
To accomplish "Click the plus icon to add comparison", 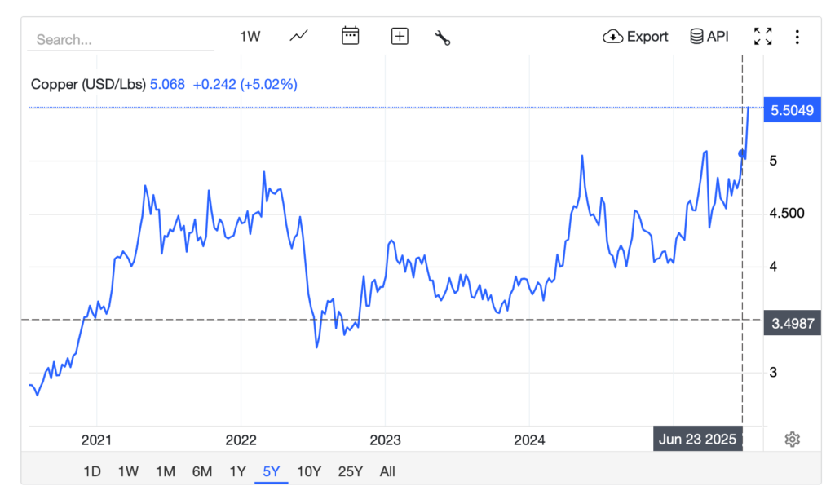I will [x=400, y=36].
